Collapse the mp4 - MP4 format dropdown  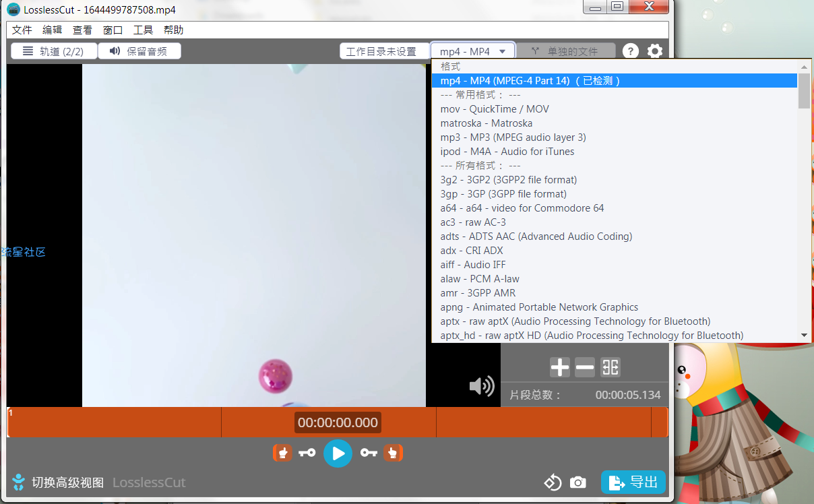472,51
